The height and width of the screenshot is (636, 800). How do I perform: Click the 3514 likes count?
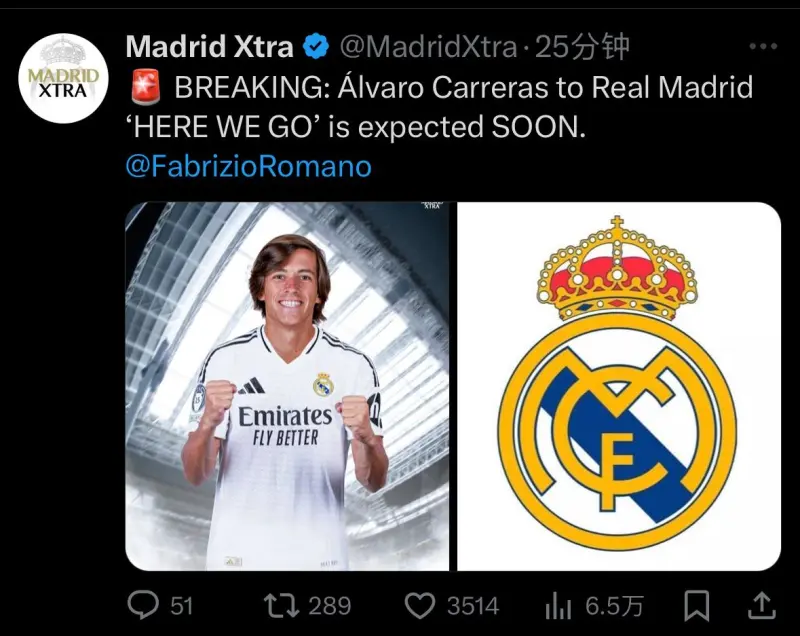(473, 606)
